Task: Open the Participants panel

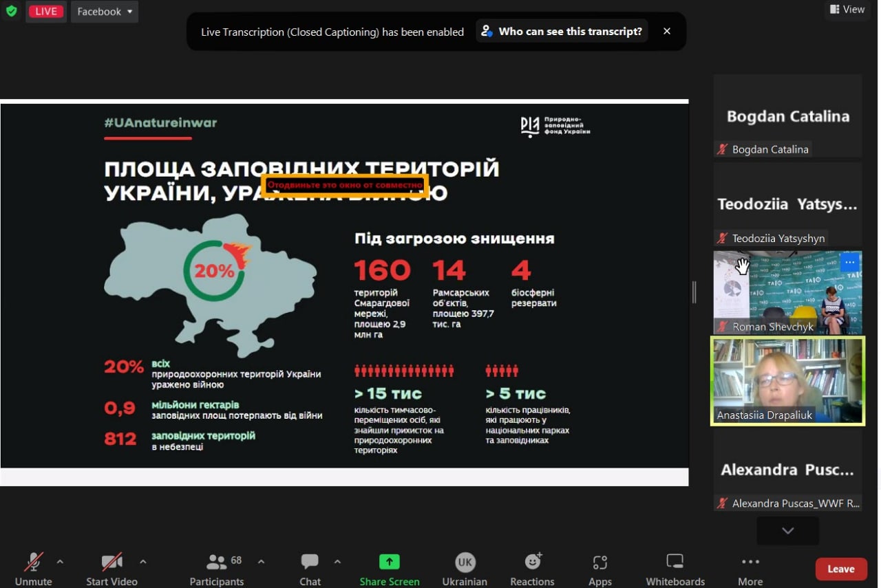Action: pos(217,569)
